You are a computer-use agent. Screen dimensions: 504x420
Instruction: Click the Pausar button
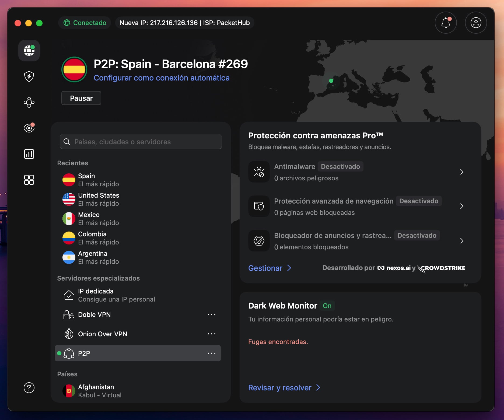tap(81, 98)
